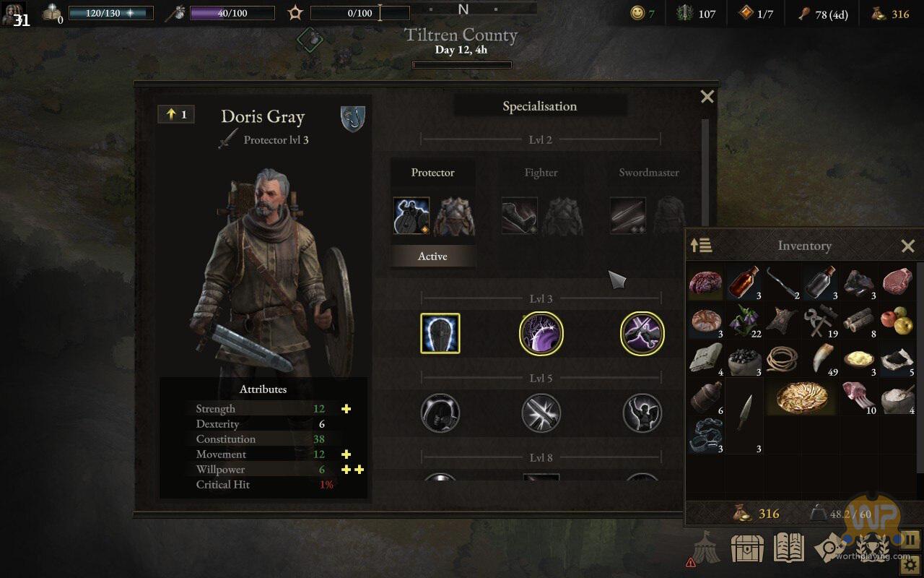Image resolution: width=924 pixels, height=578 pixels.
Task: Increase the Movement attribute with the plus
Action: [x=346, y=454]
